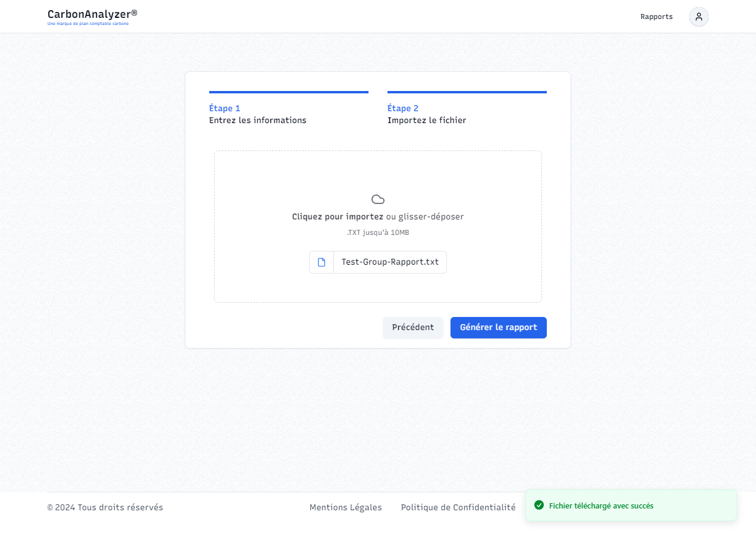Select the Étape 1 step label
Image resolution: width=756 pixels, height=540 pixels.
225,108
